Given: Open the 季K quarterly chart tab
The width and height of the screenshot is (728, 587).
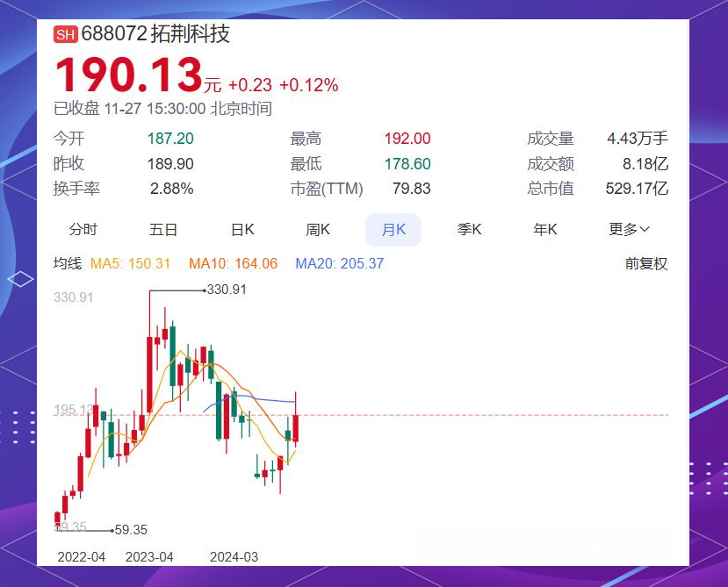Looking at the screenshot, I should tap(469, 229).
